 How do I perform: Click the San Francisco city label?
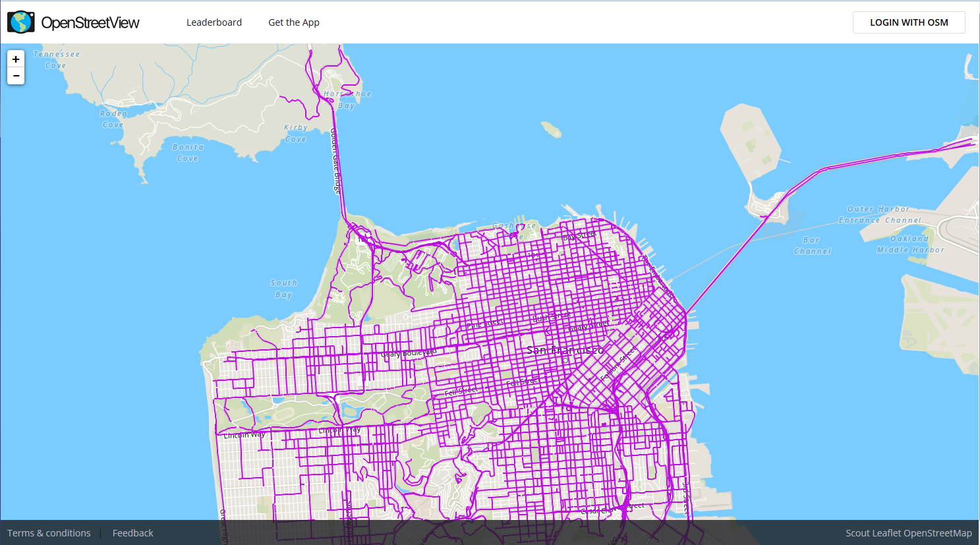tap(565, 350)
